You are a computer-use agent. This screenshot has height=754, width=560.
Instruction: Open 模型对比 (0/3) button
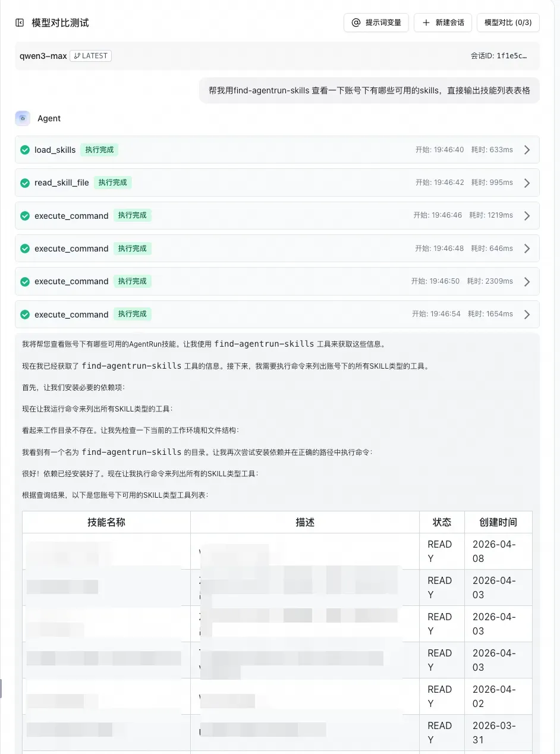508,23
